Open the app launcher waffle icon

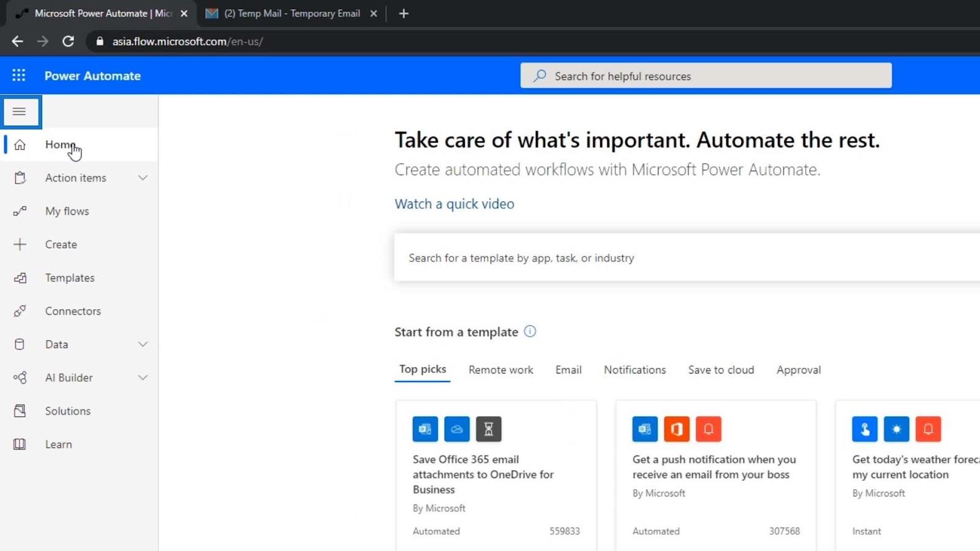19,75
